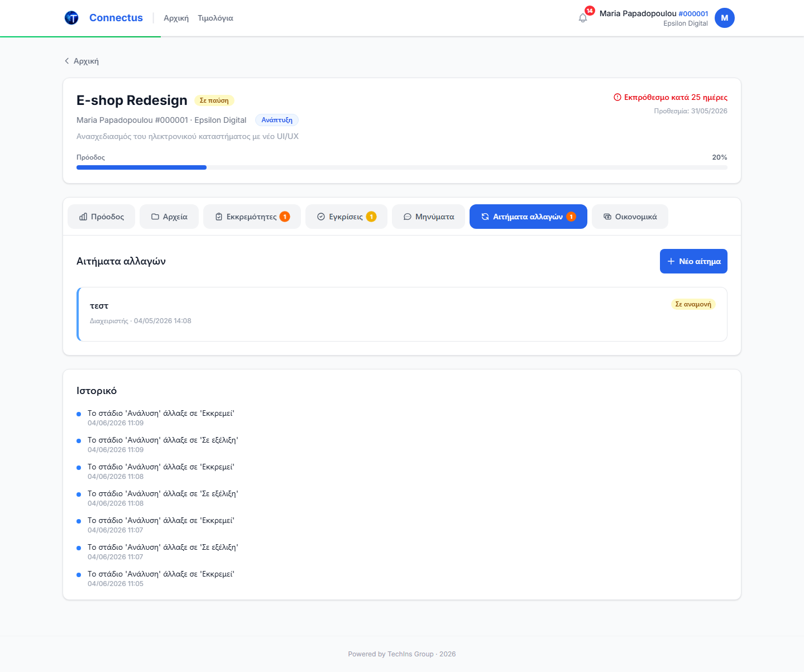Switch to the Οικονομικά tab
Image resolution: width=804 pixels, height=672 pixels.
630,217
